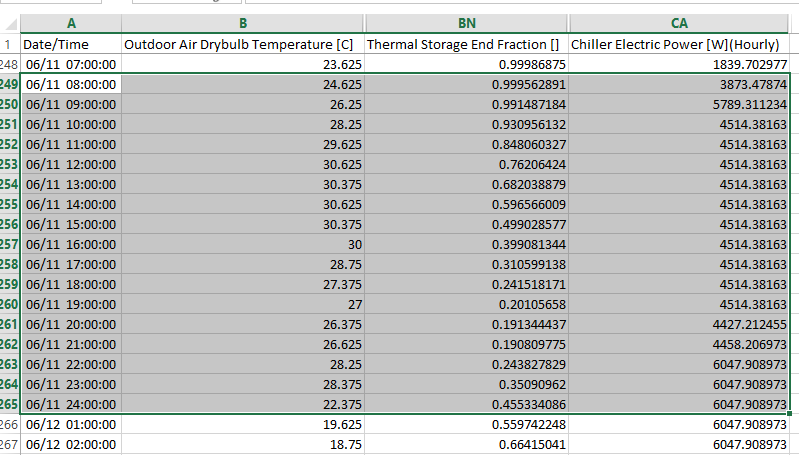Click temperature value 23.625
Screen dimensions: 799x455
coord(243,65)
